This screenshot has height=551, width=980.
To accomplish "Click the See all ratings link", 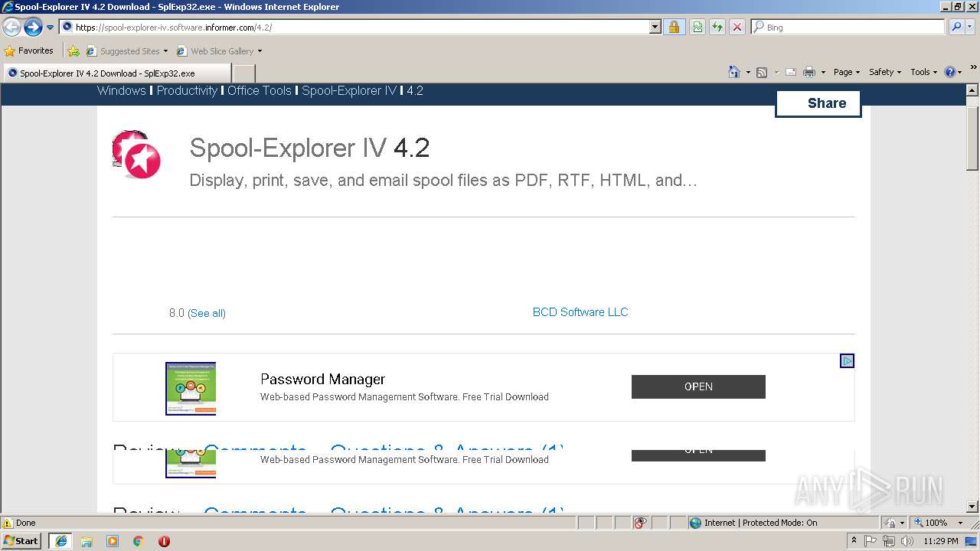I will (207, 313).
